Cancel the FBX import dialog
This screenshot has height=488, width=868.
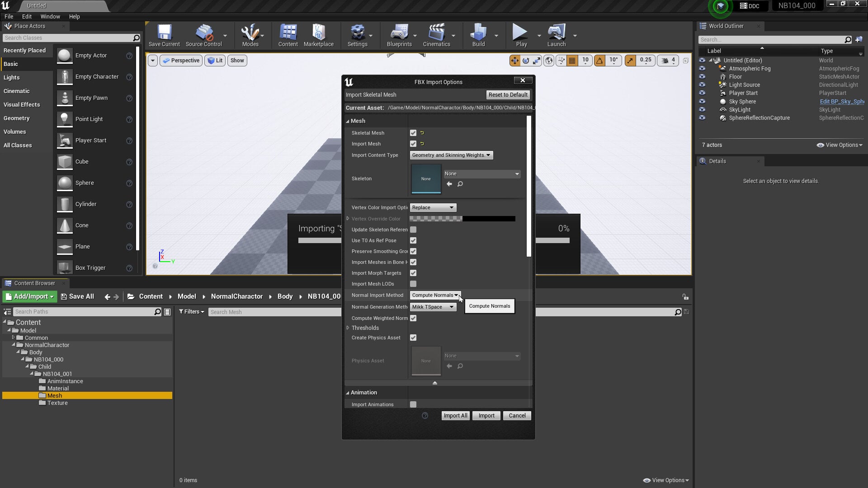coord(517,416)
